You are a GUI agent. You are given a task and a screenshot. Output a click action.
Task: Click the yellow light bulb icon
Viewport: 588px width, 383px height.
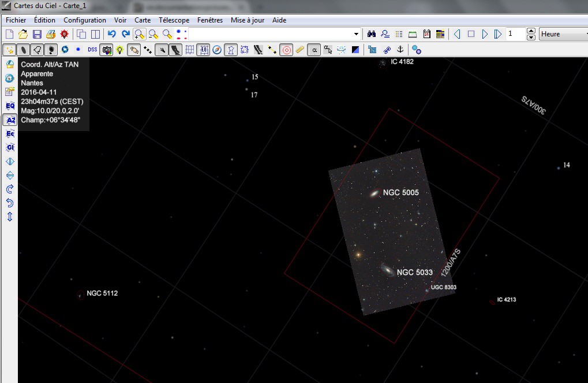(x=120, y=50)
